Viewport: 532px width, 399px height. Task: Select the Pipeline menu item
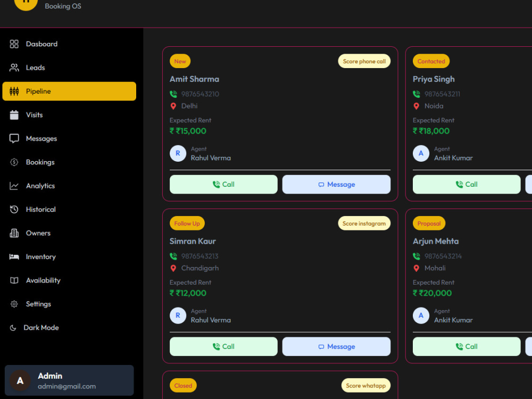pyautogui.click(x=69, y=92)
